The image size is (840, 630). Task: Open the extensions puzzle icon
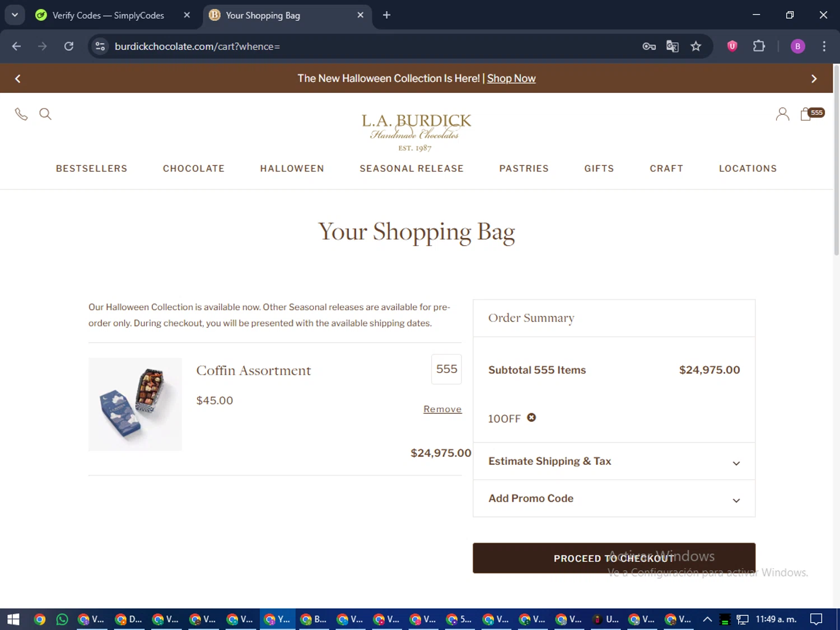pyautogui.click(x=759, y=46)
